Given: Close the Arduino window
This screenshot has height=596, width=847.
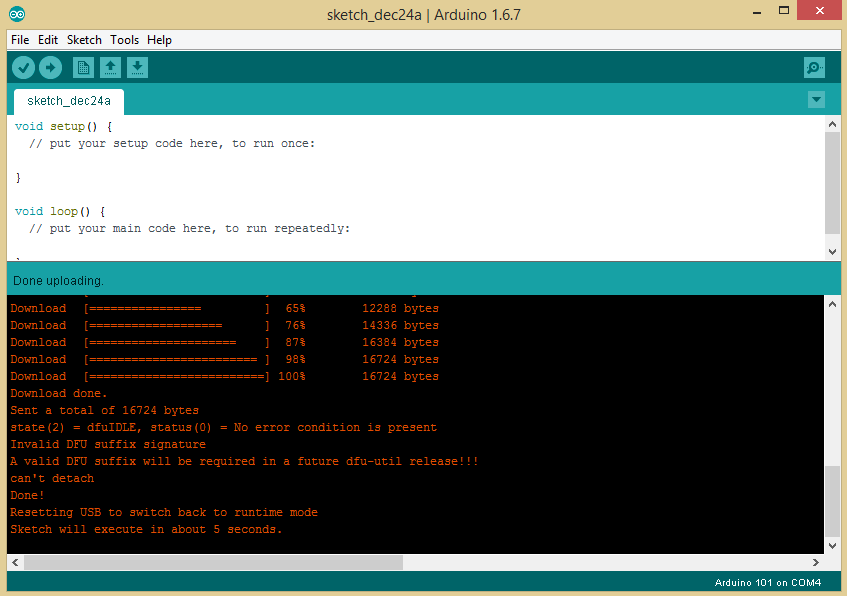Looking at the screenshot, I should (x=819, y=11).
